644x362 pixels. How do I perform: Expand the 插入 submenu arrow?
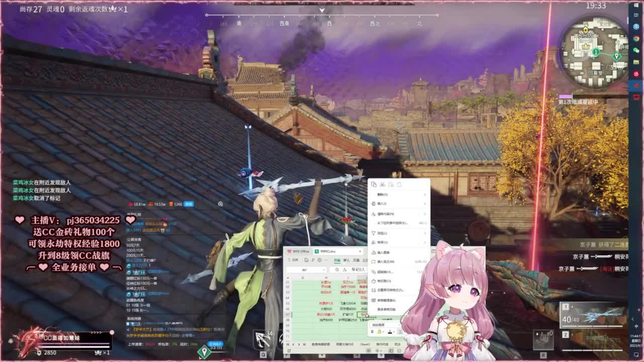pyautogui.click(x=425, y=204)
